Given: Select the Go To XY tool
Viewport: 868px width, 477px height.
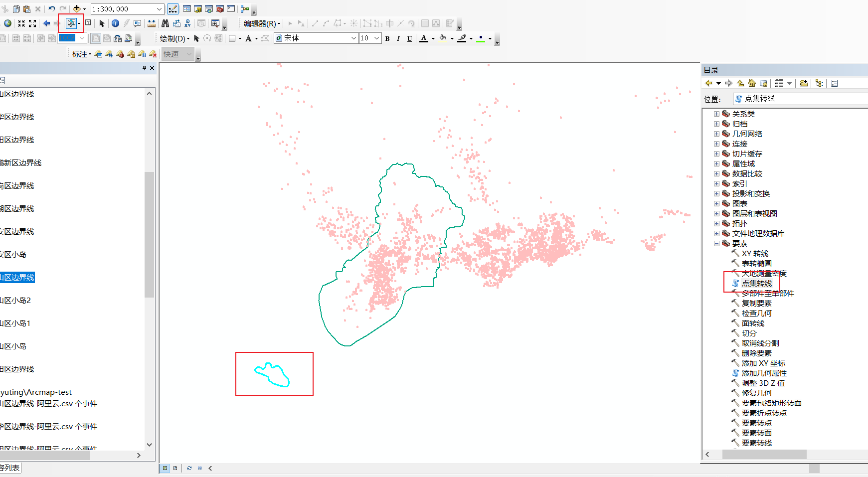Looking at the screenshot, I should 187,23.
